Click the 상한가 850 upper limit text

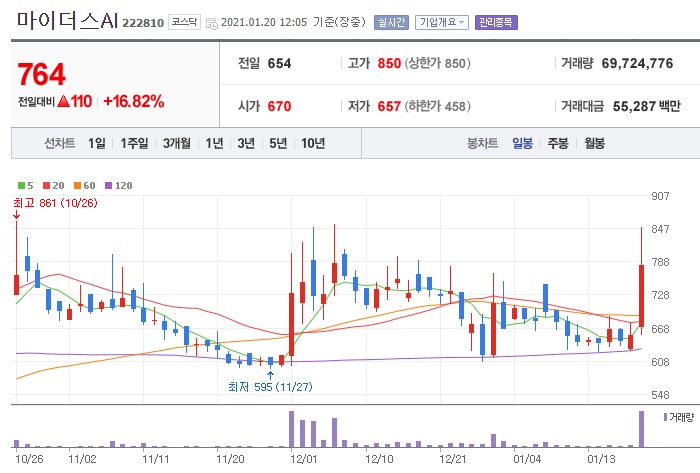click(438, 63)
